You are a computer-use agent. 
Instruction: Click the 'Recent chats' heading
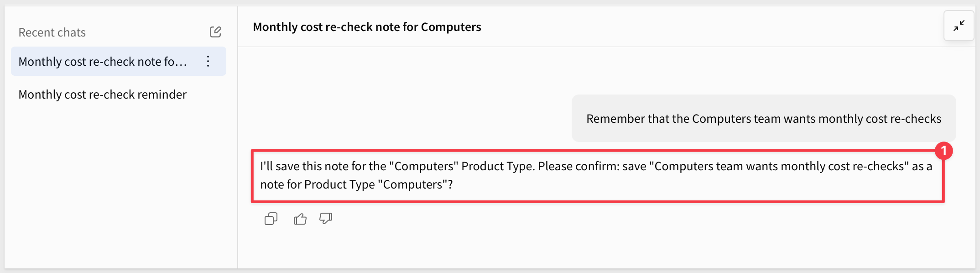pos(52,32)
